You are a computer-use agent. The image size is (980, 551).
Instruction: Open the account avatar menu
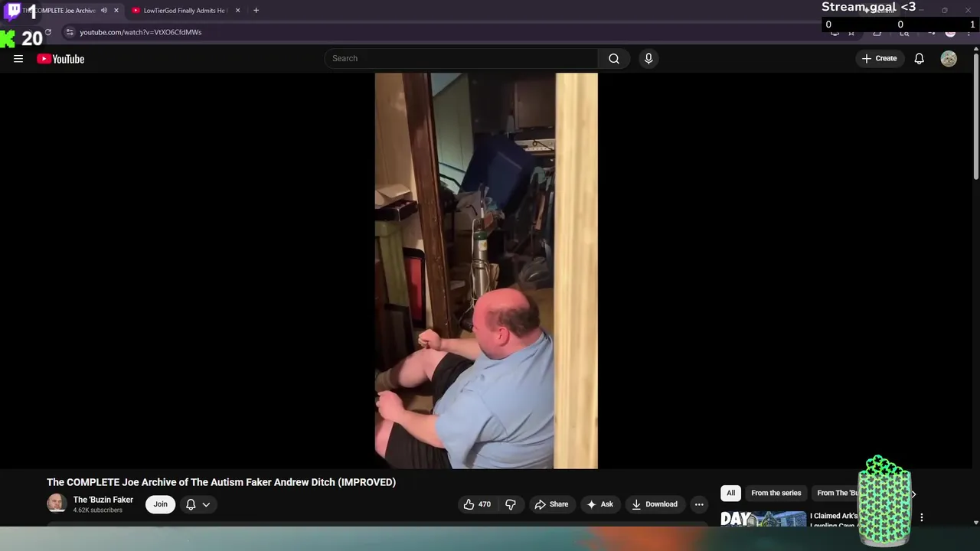coord(949,59)
